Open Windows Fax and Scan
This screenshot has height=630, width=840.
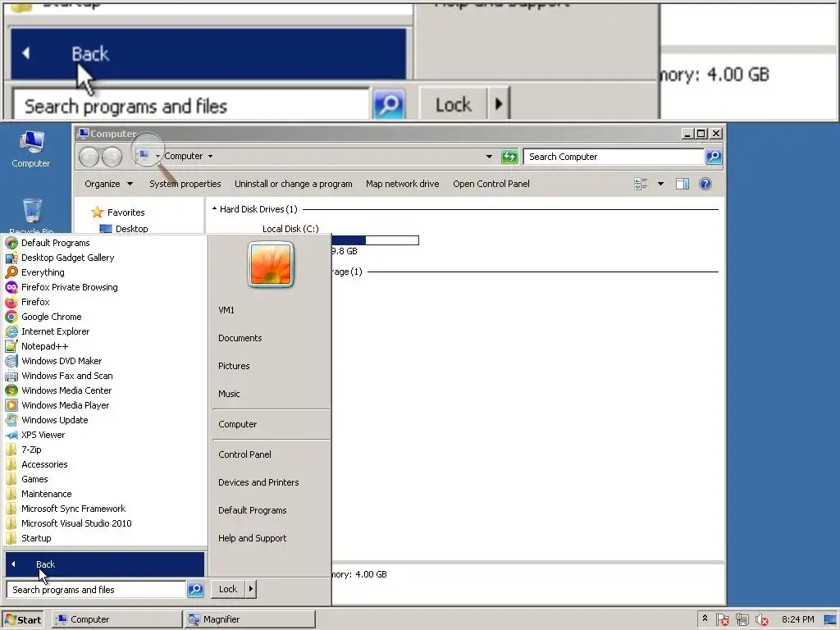point(105,376)
